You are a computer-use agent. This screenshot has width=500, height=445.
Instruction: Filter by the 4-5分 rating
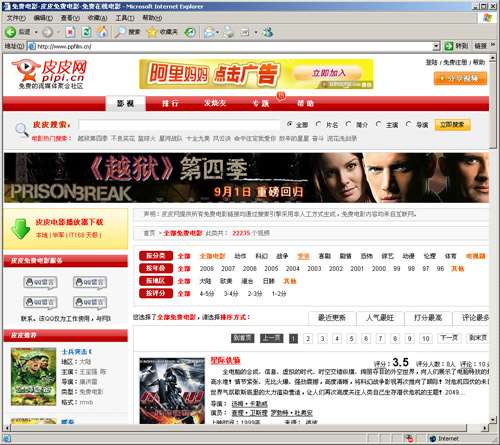click(207, 294)
